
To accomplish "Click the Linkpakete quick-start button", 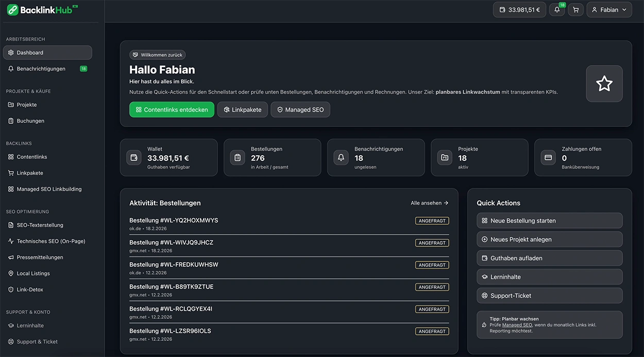I will pyautogui.click(x=242, y=109).
